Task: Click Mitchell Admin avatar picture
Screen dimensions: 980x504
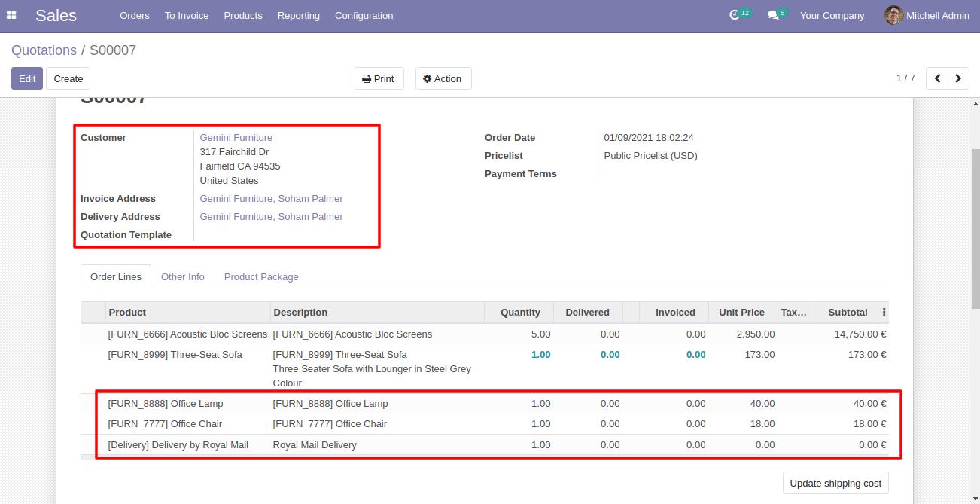Action: (893, 15)
